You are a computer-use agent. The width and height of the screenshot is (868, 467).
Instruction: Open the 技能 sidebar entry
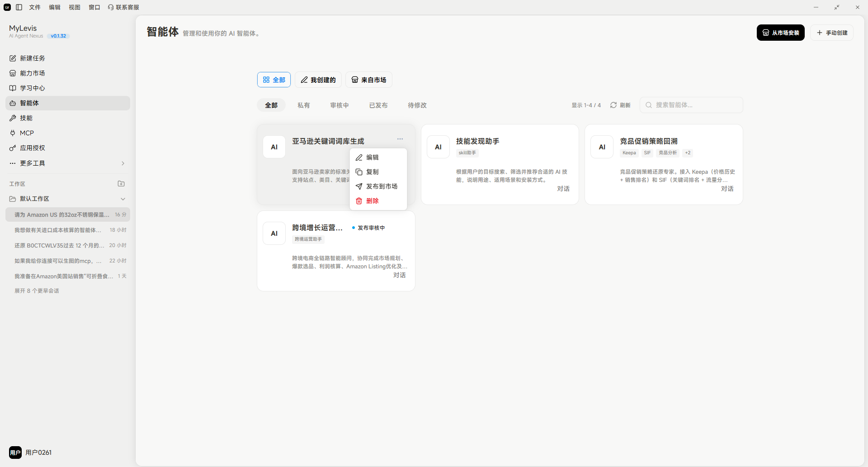click(x=68, y=118)
